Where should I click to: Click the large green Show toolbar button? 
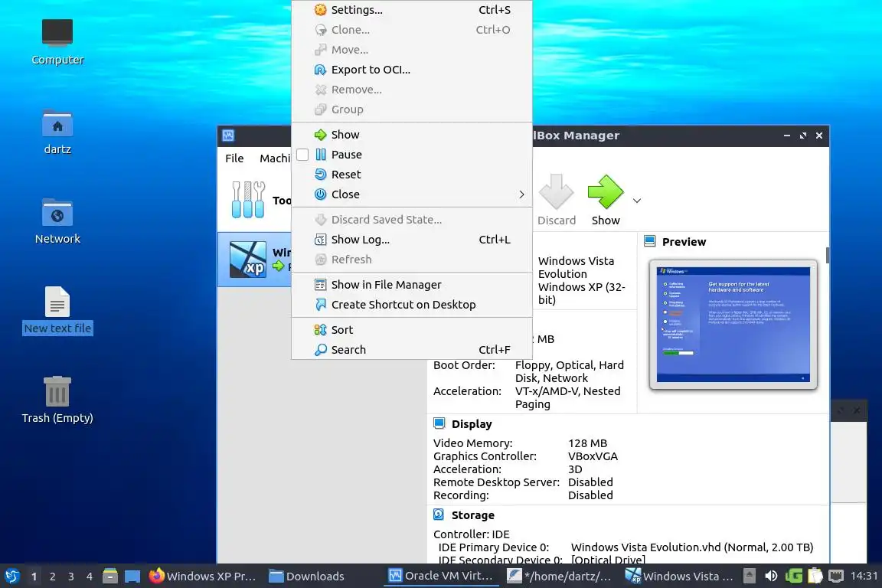pyautogui.click(x=606, y=201)
